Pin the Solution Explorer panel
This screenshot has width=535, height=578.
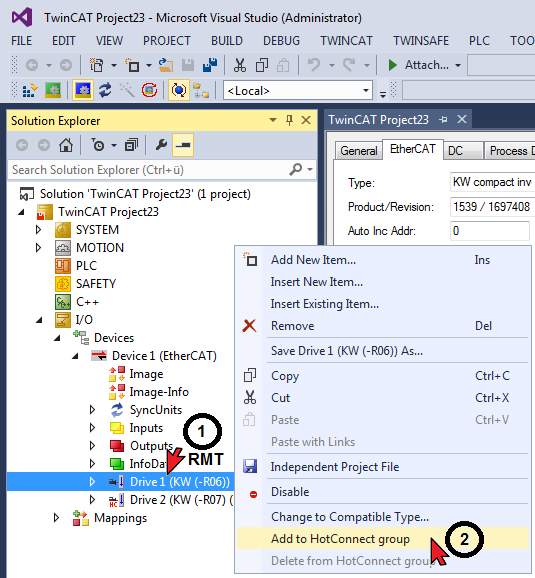[x=289, y=120]
